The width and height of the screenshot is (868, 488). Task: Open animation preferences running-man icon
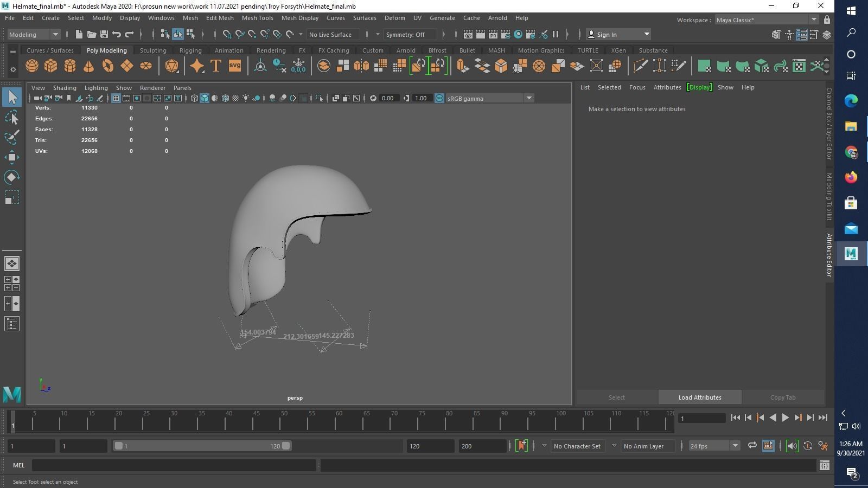pyautogui.click(x=824, y=446)
